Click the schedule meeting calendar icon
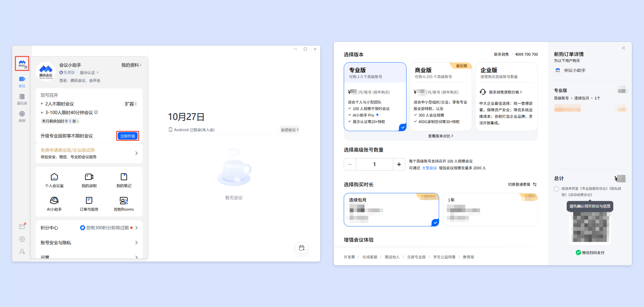 pos(301,248)
